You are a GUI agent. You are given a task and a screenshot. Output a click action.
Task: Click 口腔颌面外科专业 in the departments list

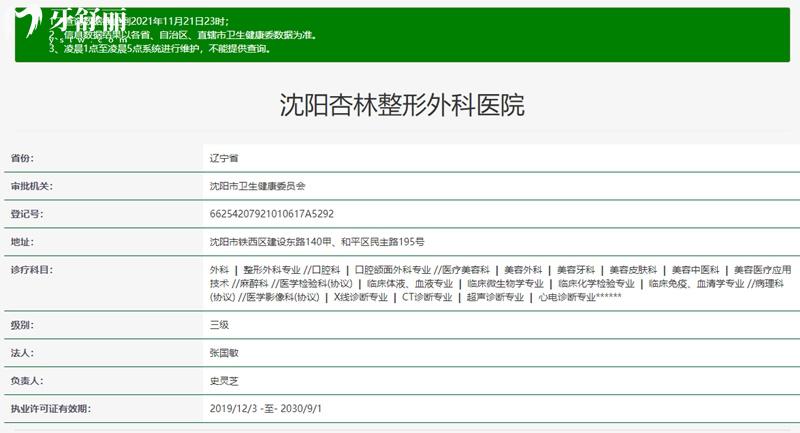coord(393,270)
